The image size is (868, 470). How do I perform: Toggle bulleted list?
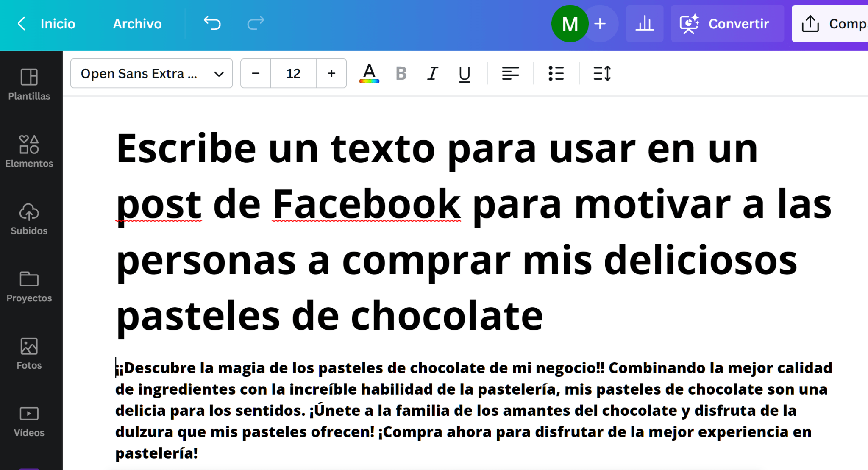pos(556,73)
